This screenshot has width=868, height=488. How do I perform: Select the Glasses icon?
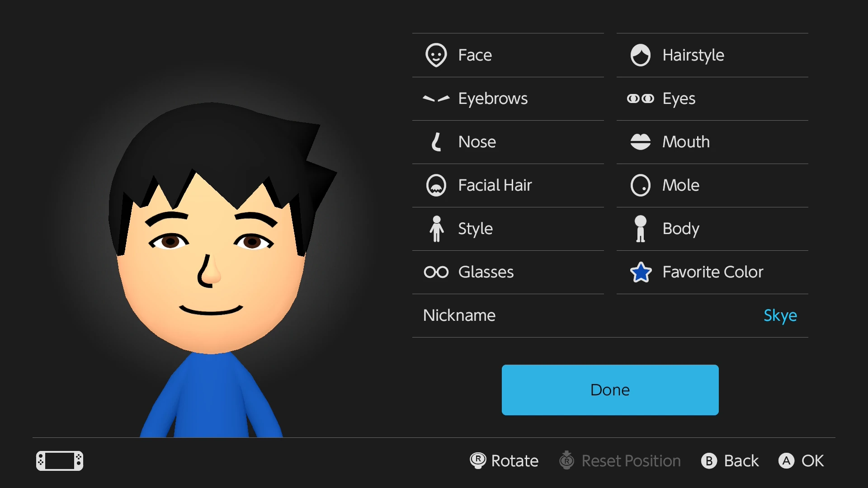(x=436, y=272)
